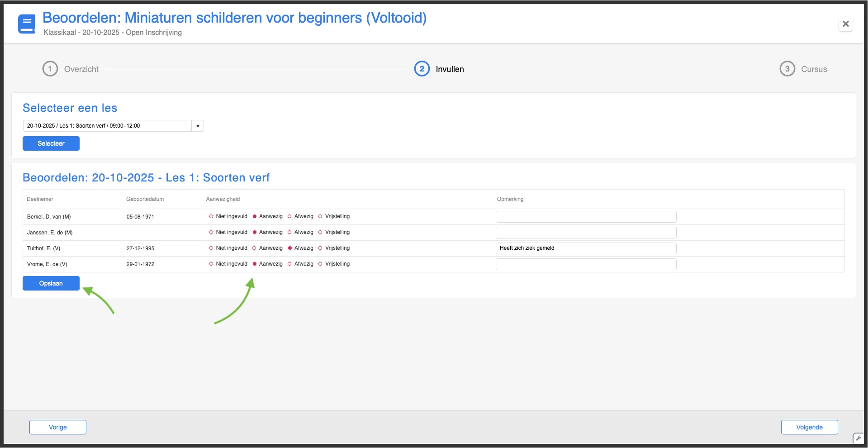868x448 pixels.
Task: Click participant name Tuithof, E. (V)
Action: tap(43, 248)
